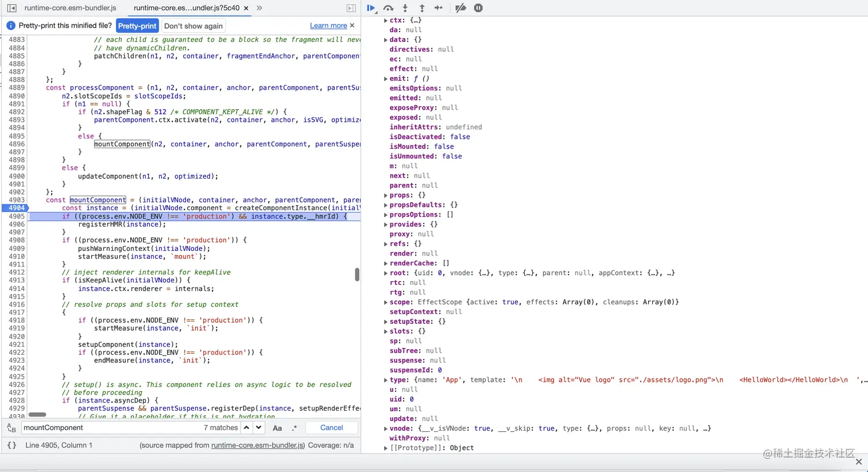Expand the props object
This screenshot has width=868, height=472.
(386, 195)
